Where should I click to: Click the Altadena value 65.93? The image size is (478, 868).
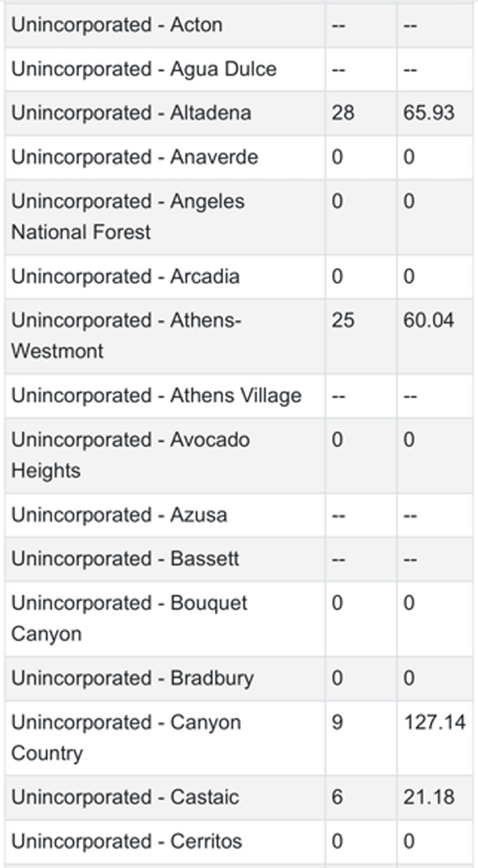click(x=429, y=113)
